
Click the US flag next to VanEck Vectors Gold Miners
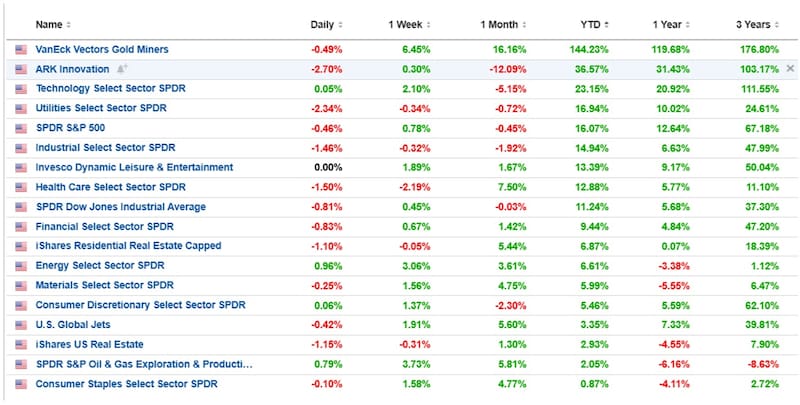20,49
